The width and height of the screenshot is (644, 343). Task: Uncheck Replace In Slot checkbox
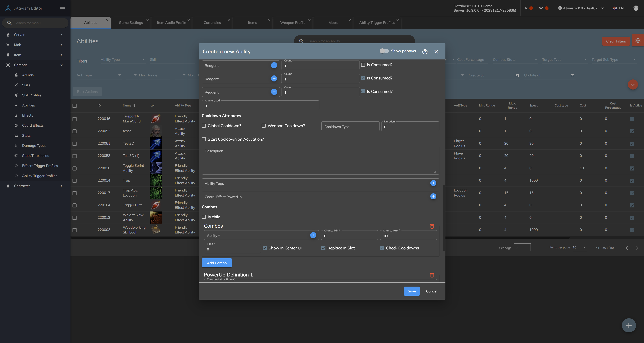coord(323,248)
